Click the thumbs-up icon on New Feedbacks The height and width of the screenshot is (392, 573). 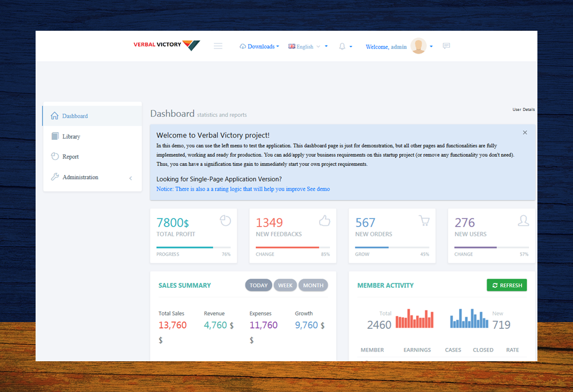coord(324,221)
